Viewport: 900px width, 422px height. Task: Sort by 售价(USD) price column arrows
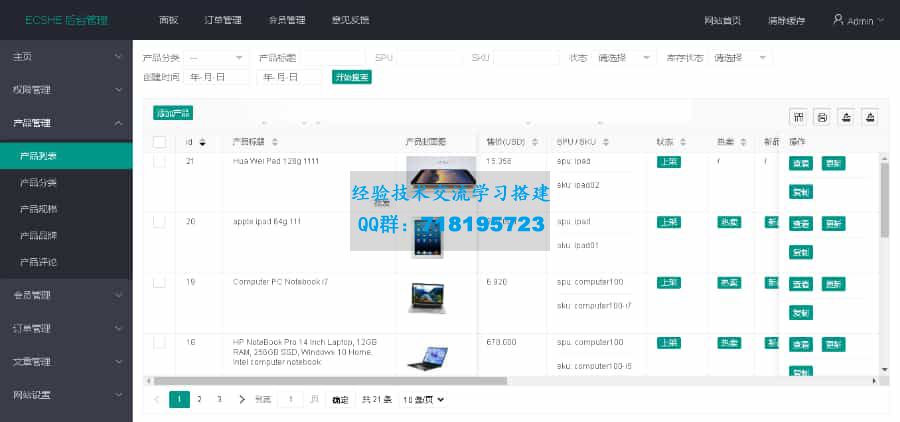536,142
